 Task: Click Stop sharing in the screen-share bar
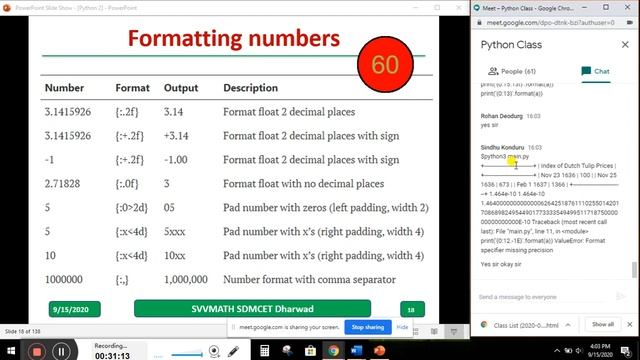click(x=368, y=327)
